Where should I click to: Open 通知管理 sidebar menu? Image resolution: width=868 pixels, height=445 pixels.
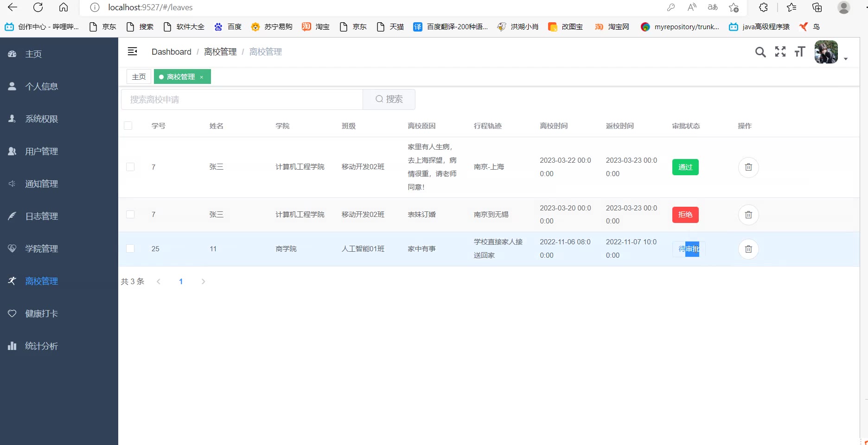59,184
